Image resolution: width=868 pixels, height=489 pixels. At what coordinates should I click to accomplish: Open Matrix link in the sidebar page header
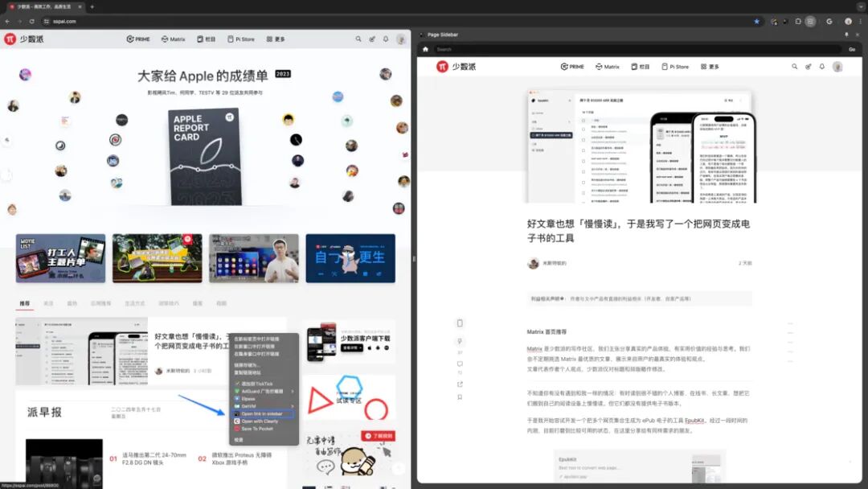click(x=608, y=67)
